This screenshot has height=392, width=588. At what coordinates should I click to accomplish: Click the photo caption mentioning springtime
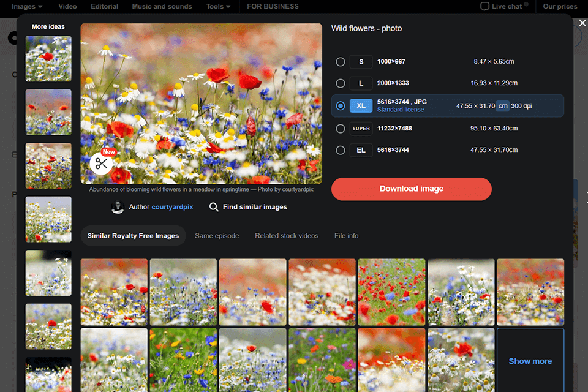coord(202,189)
